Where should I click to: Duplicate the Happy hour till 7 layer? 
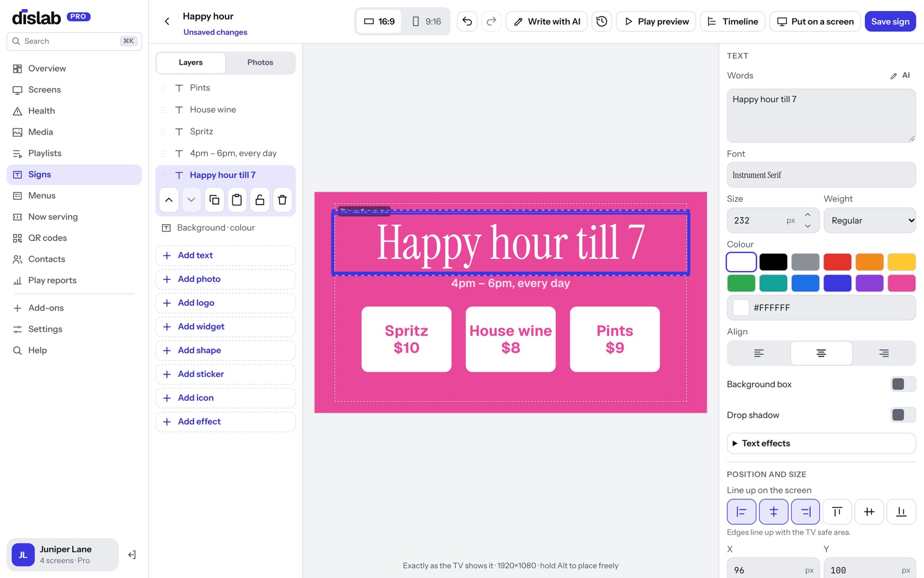[x=214, y=200]
